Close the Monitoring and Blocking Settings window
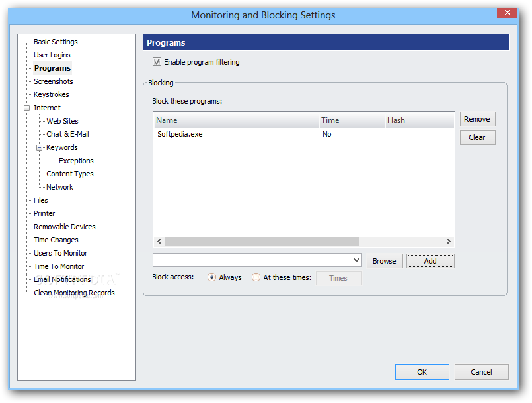The image size is (532, 403). click(x=508, y=13)
